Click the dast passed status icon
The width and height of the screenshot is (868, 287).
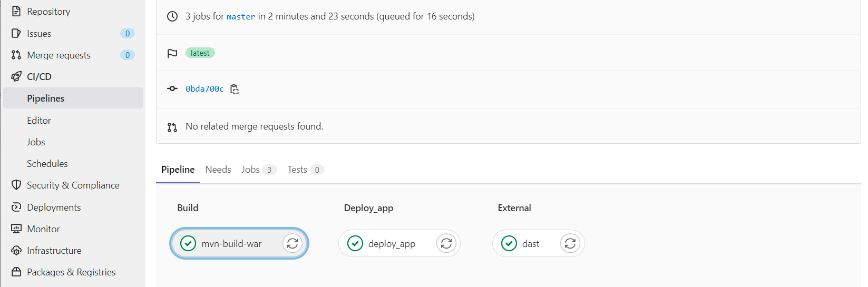pyautogui.click(x=509, y=243)
